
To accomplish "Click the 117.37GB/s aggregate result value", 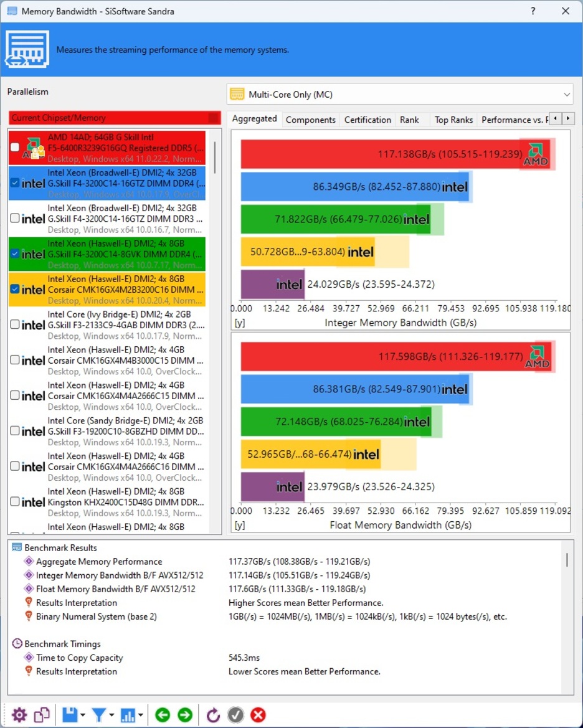I will [x=299, y=561].
